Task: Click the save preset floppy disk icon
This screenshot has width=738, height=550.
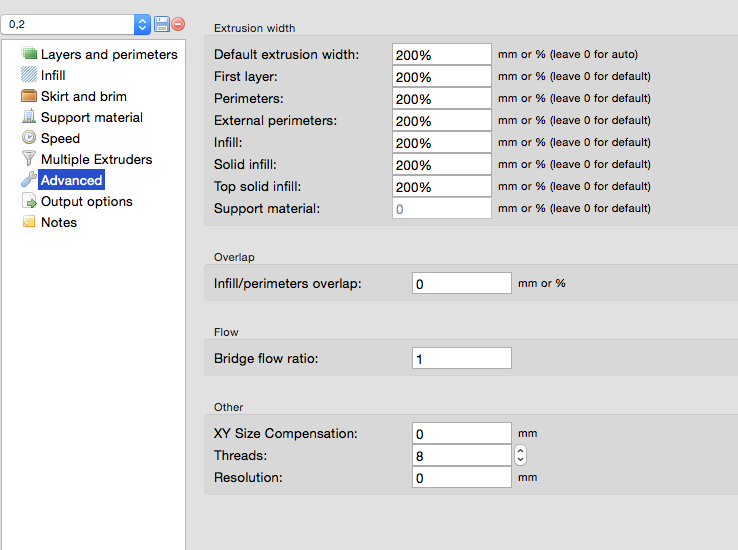Action: pyautogui.click(x=161, y=23)
